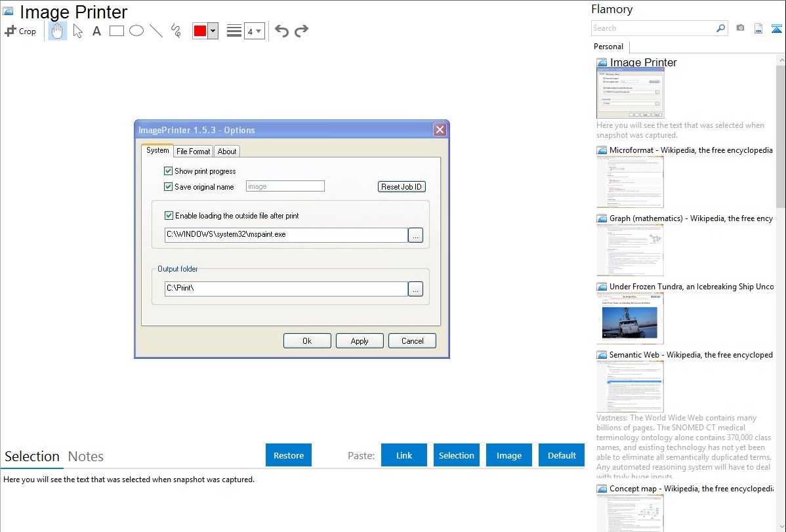786x532 pixels.
Task: Paste as Selection
Action: [x=456, y=455]
